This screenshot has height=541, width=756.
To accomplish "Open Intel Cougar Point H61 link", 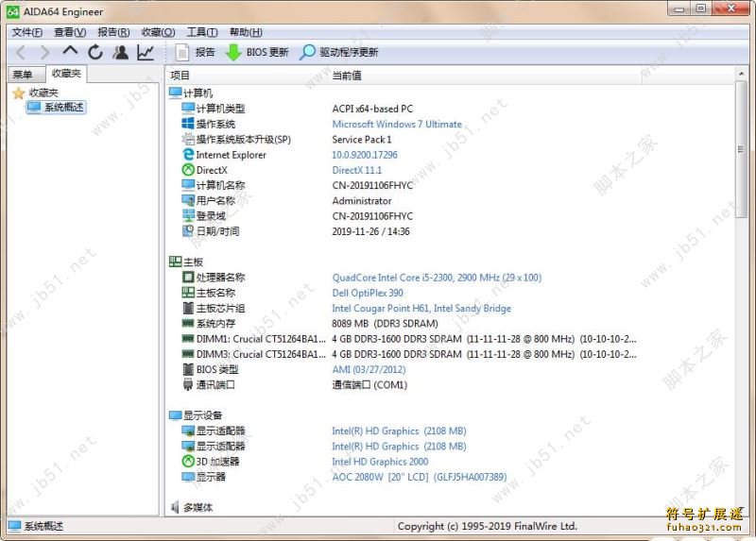I will tap(421, 309).
